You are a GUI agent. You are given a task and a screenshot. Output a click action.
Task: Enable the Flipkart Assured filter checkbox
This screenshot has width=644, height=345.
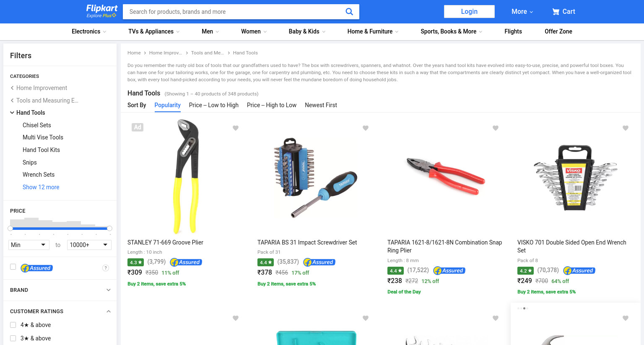click(13, 267)
